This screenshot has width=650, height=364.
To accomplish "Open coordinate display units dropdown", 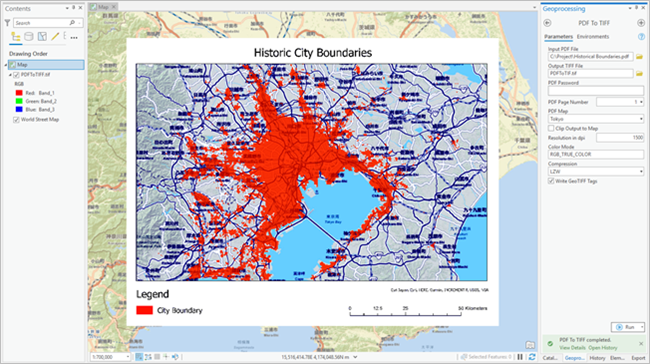I will tap(355, 357).
